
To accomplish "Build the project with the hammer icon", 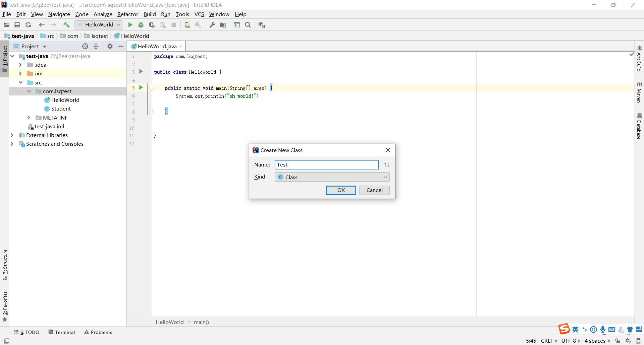I will point(66,25).
